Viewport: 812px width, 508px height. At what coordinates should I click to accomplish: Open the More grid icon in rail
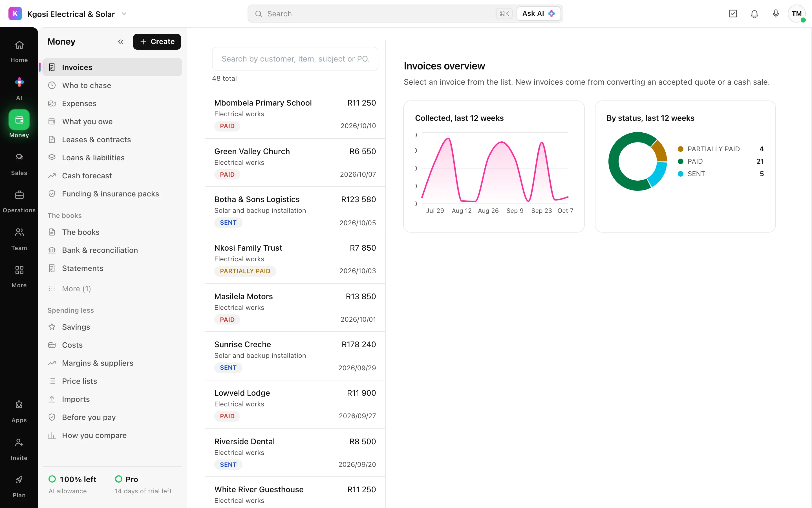19,270
